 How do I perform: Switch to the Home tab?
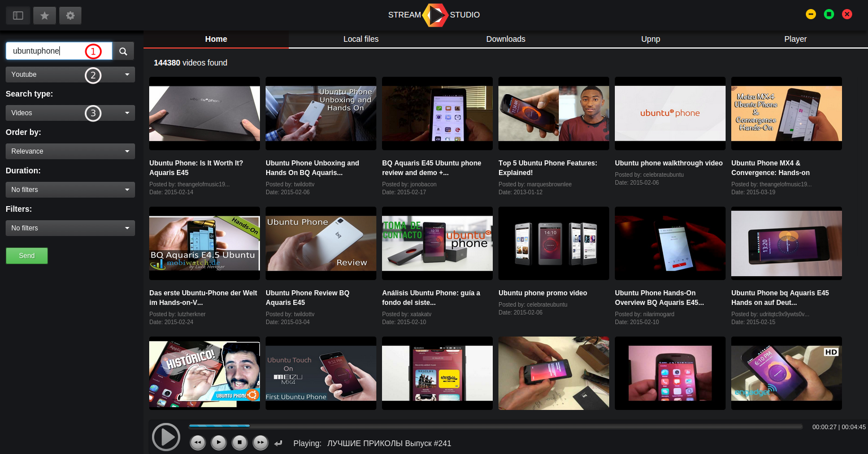click(x=216, y=39)
